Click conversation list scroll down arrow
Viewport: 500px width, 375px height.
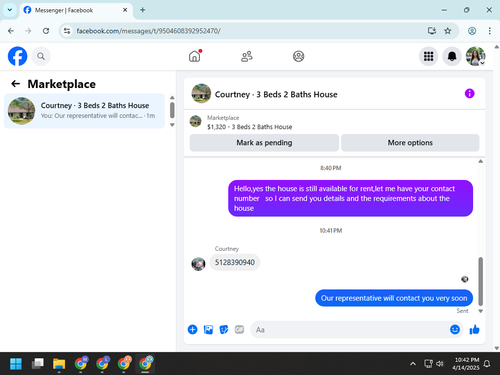coord(172,125)
